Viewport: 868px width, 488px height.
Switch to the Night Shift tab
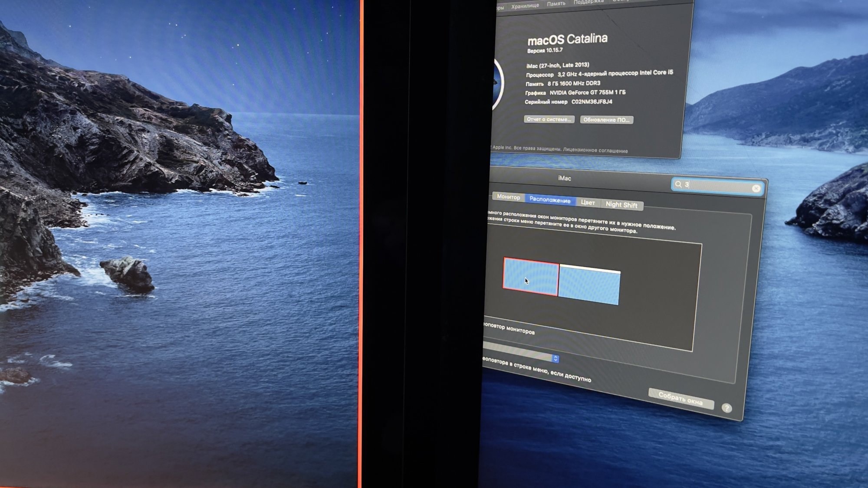(x=621, y=205)
